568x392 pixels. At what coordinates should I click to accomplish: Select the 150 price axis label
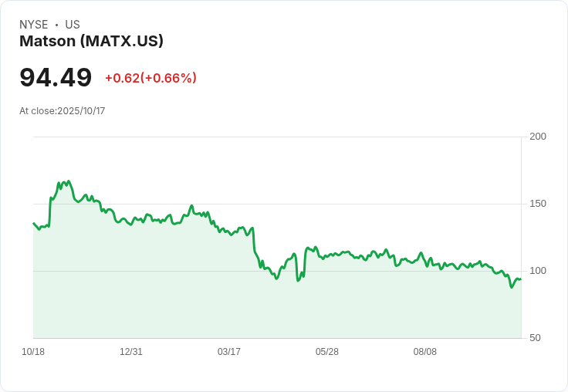pyautogui.click(x=538, y=204)
